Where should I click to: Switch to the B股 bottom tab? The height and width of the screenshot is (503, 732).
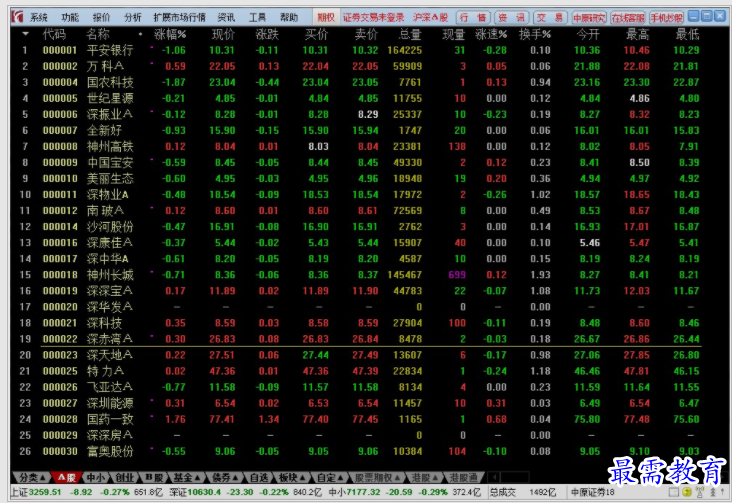[x=154, y=477]
